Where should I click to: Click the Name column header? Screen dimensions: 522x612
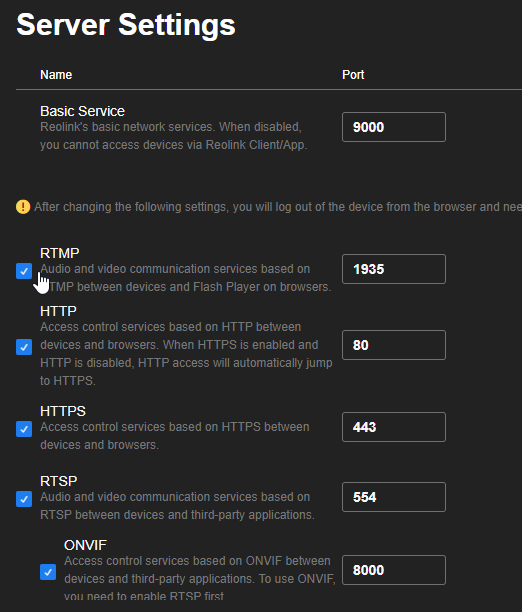[x=56, y=75]
